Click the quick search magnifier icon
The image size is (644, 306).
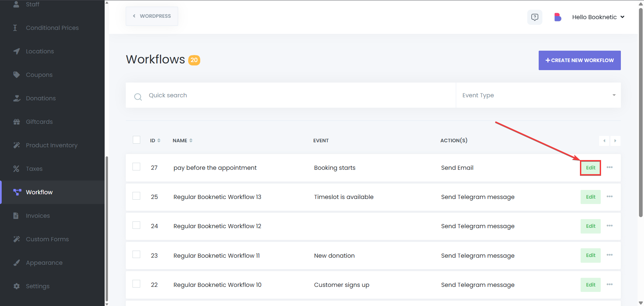click(x=138, y=97)
